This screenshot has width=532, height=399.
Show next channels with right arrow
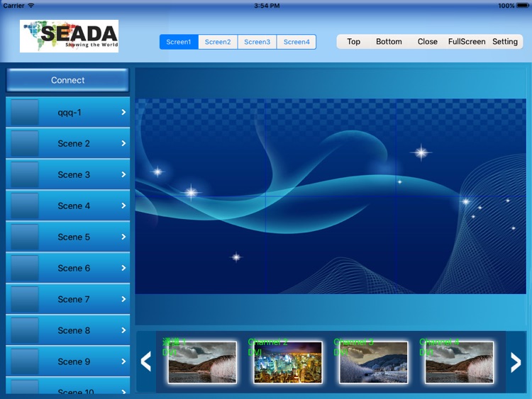(x=516, y=362)
